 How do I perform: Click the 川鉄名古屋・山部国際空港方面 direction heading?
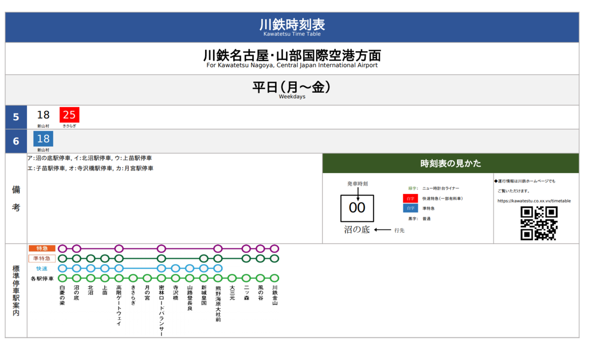tap(292, 55)
